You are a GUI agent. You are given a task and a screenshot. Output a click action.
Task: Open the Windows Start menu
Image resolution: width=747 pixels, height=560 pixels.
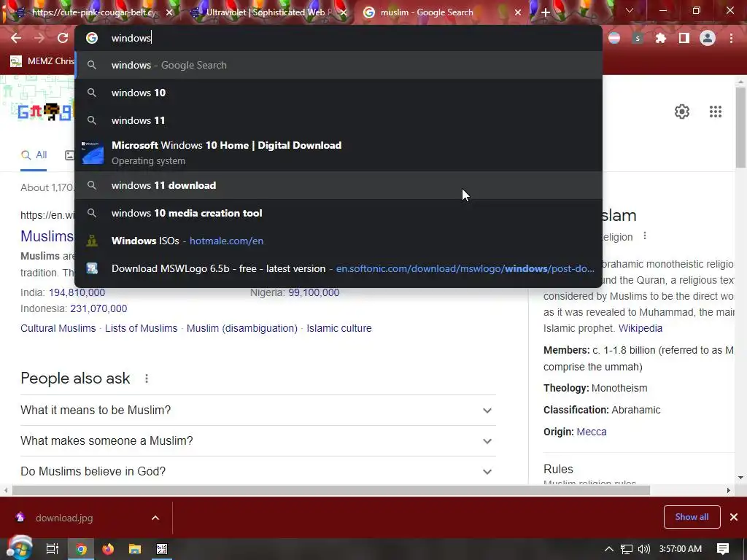[20, 548]
